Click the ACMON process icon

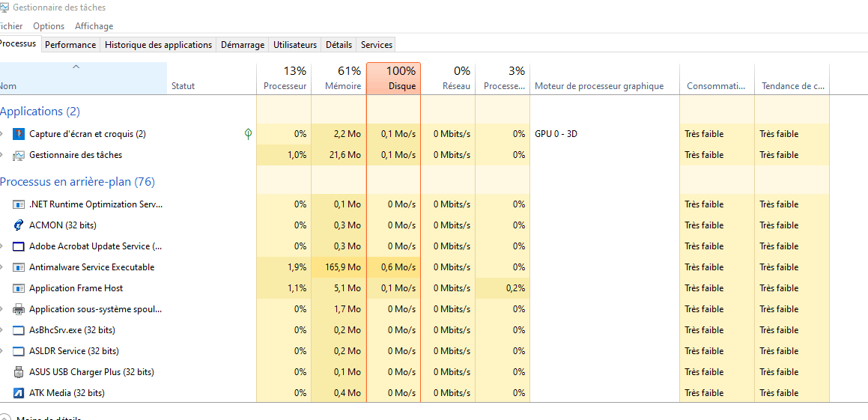pos(19,225)
